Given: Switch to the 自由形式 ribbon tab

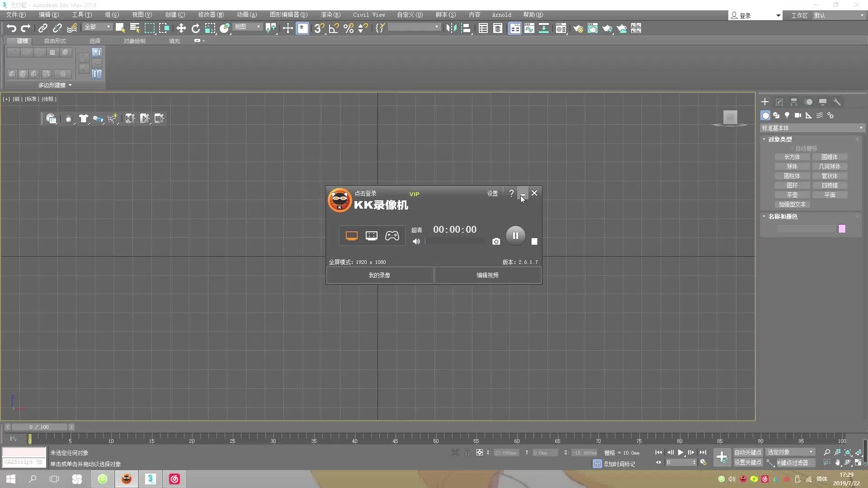Looking at the screenshot, I should point(55,41).
